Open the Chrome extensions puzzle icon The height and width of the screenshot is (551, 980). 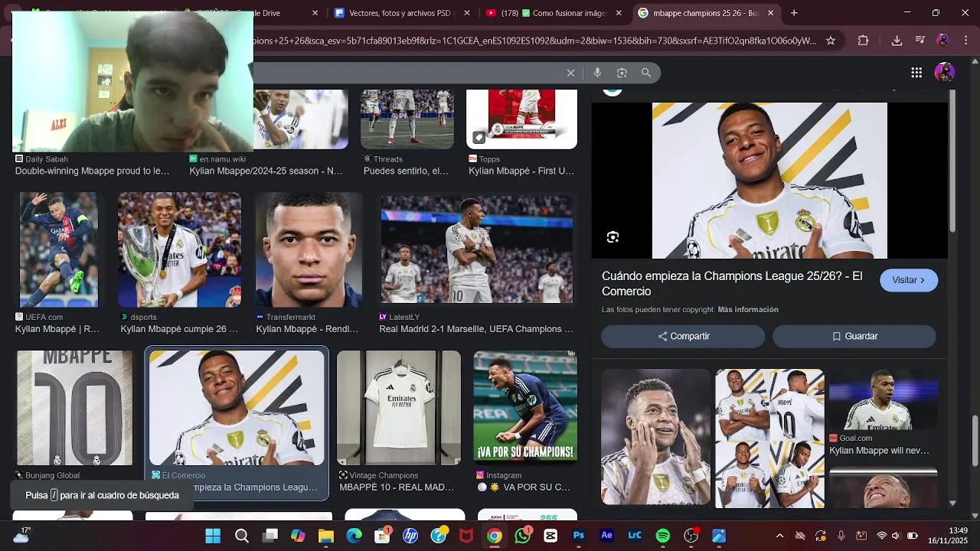[x=864, y=41]
